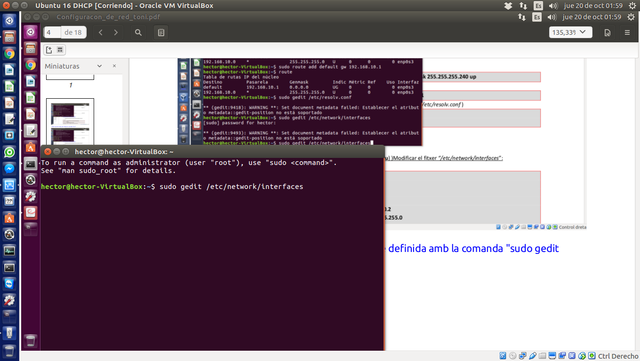Open WhatsApp in the outer launcher
640x361 pixels.
9,152
